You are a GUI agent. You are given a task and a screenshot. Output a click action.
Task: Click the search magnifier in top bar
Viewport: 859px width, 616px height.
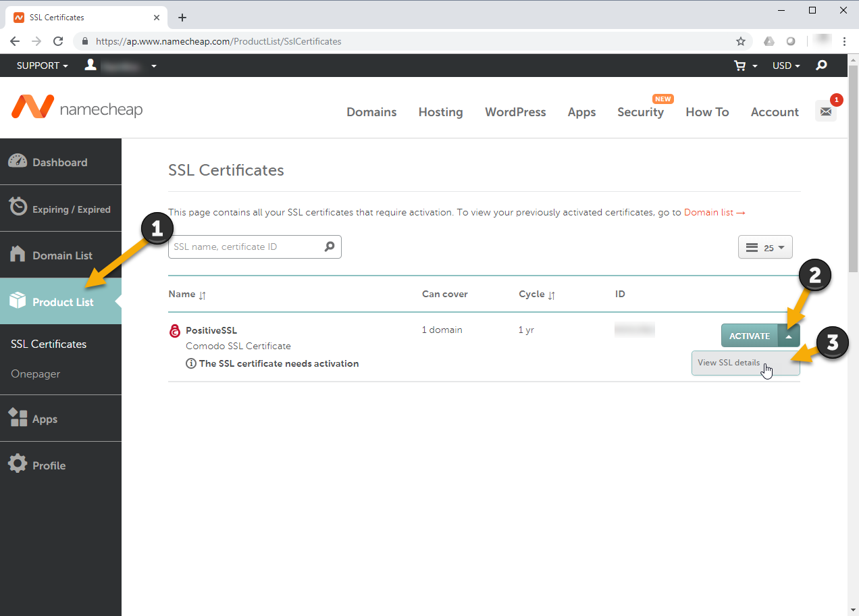pos(821,66)
